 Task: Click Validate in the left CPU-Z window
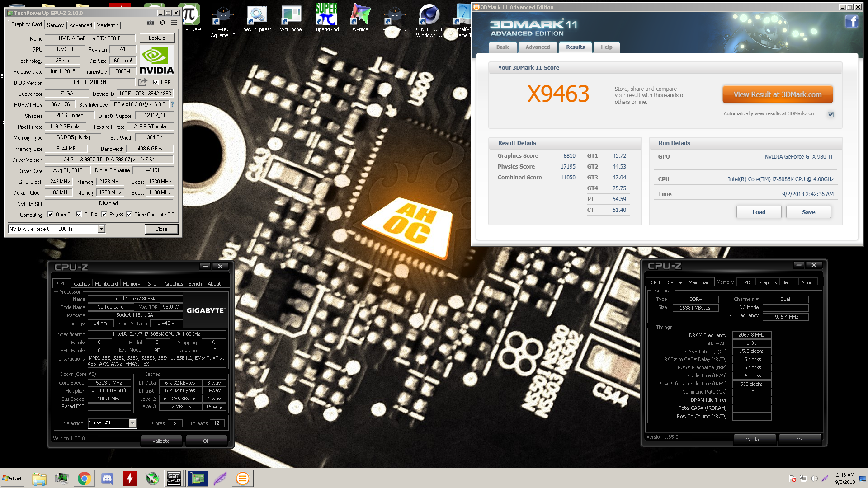point(161,441)
